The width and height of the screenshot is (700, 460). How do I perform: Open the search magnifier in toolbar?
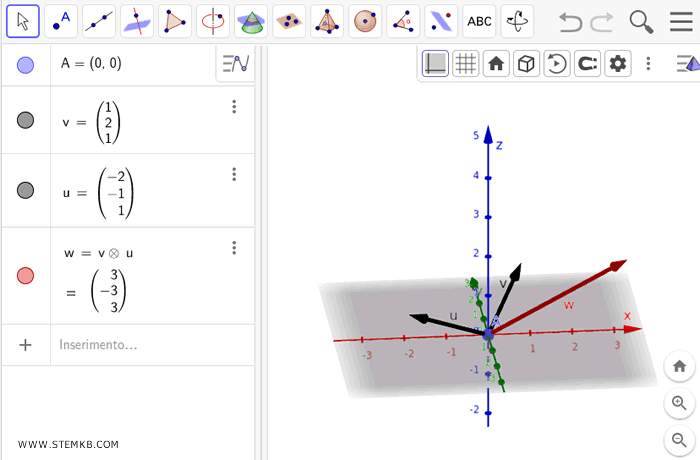pyautogui.click(x=641, y=21)
